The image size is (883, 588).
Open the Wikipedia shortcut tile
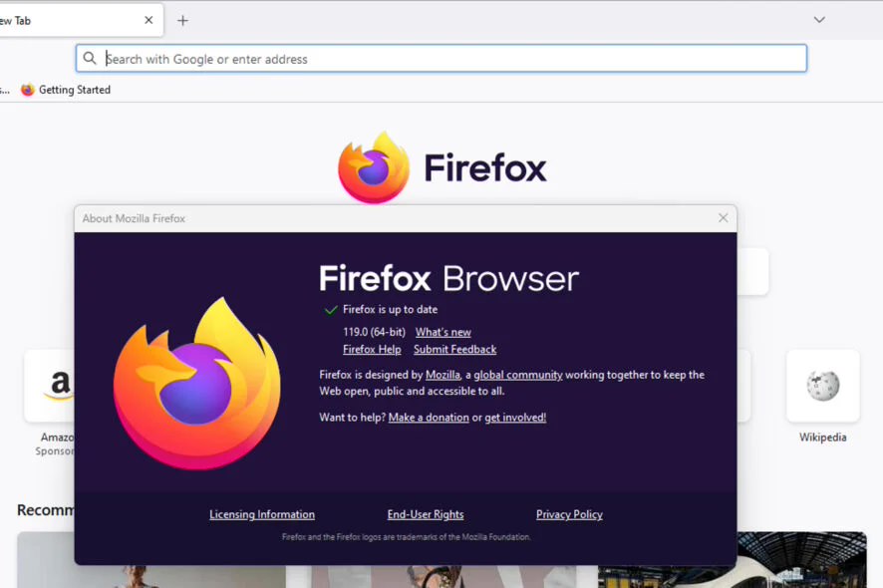[823, 397]
